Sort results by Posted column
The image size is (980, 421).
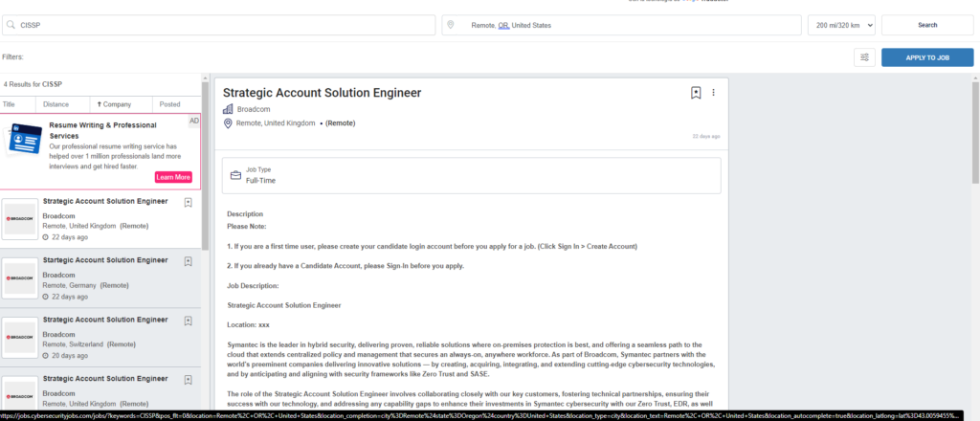[x=169, y=104]
